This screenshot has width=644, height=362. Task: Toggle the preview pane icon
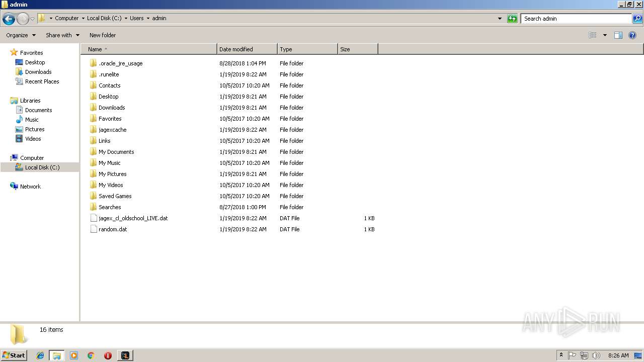click(618, 35)
